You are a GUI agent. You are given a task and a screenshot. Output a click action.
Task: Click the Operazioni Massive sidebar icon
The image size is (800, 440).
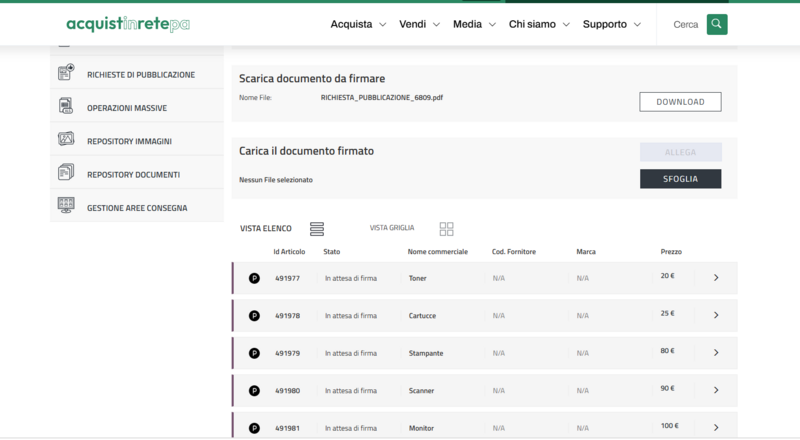pyautogui.click(x=66, y=106)
